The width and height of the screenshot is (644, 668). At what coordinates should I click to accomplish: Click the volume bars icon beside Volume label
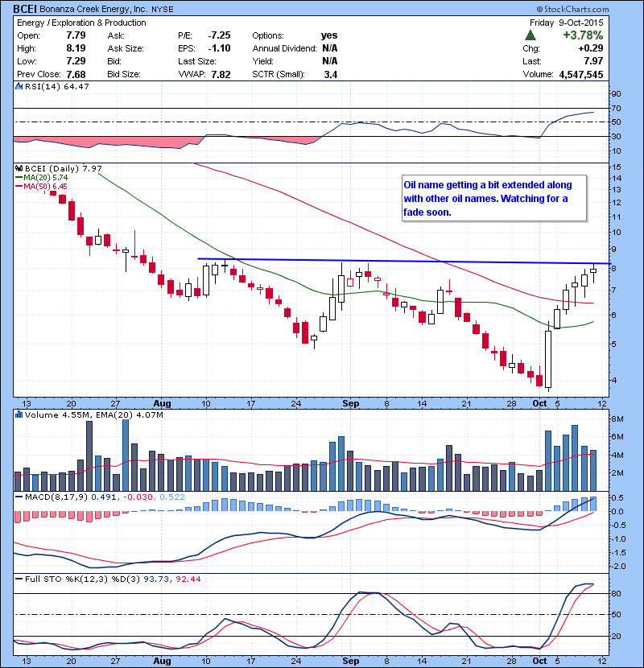tap(19, 414)
